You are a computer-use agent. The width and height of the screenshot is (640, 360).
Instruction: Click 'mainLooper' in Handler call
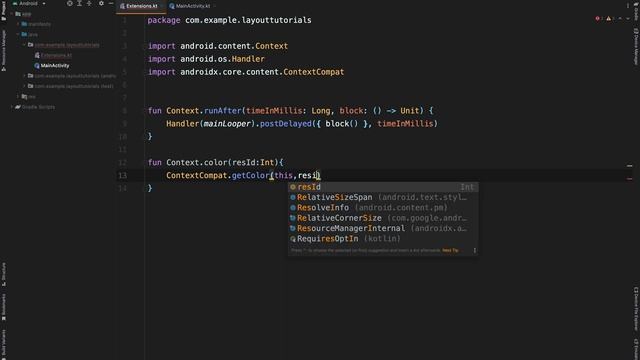[x=227, y=124]
